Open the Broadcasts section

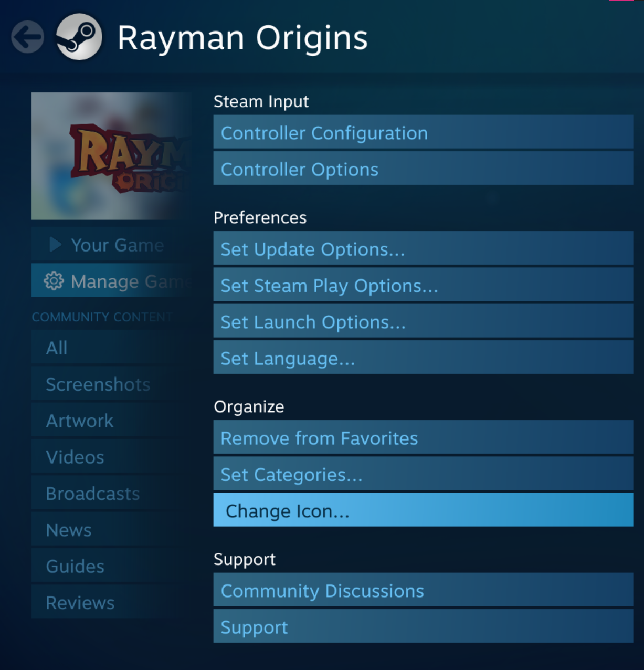coord(93,494)
